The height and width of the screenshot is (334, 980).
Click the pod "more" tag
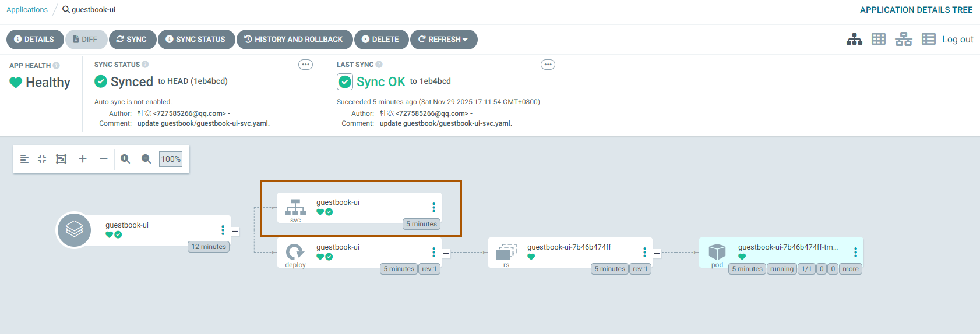pyautogui.click(x=851, y=269)
